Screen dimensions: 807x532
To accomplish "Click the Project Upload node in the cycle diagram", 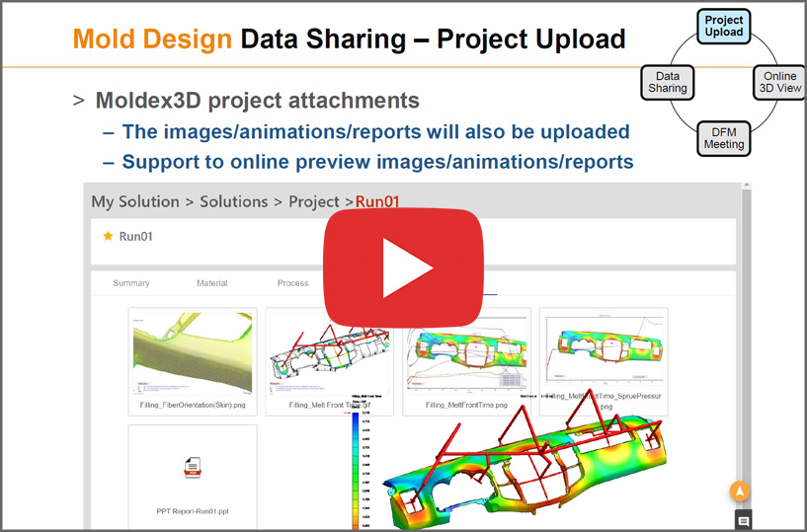I will tap(724, 26).
